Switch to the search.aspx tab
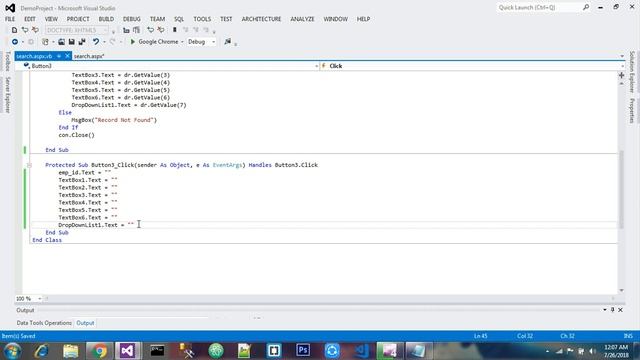 pos(89,56)
